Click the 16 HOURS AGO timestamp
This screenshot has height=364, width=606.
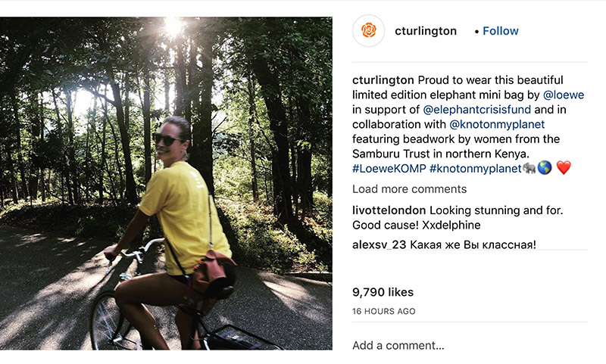point(383,311)
